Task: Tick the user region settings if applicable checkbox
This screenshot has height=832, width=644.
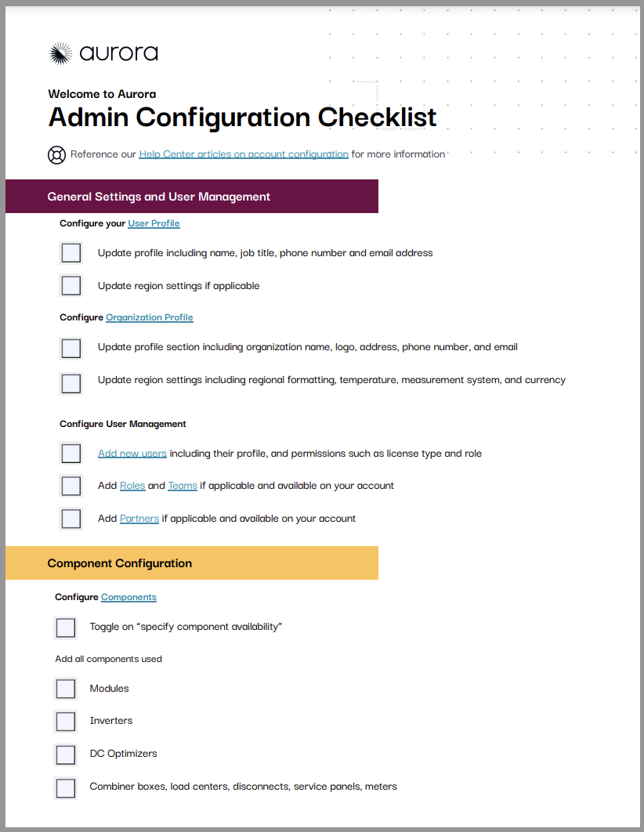Action: pyautogui.click(x=71, y=285)
